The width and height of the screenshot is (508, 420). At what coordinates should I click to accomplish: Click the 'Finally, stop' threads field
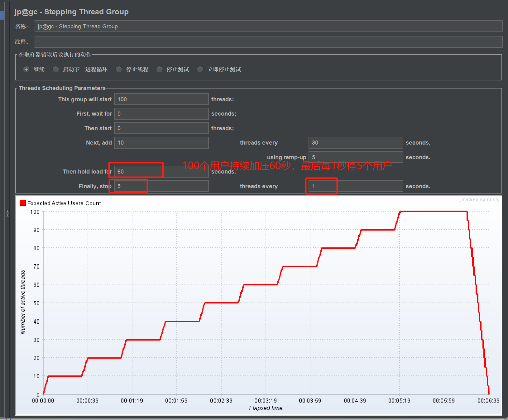pyautogui.click(x=161, y=186)
